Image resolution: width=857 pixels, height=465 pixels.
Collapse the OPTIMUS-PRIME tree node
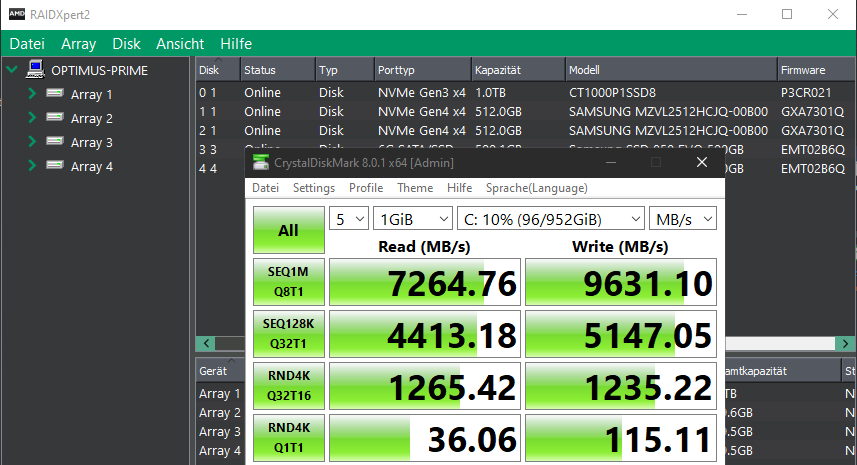tap(12, 69)
